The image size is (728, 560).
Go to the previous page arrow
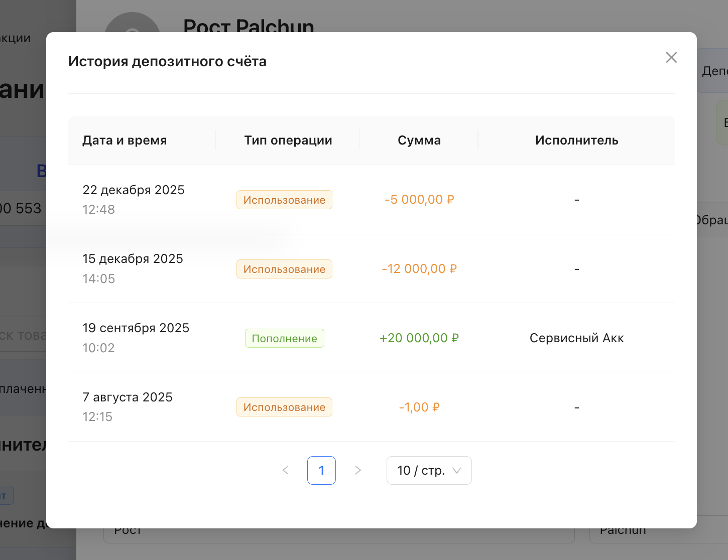click(x=286, y=470)
